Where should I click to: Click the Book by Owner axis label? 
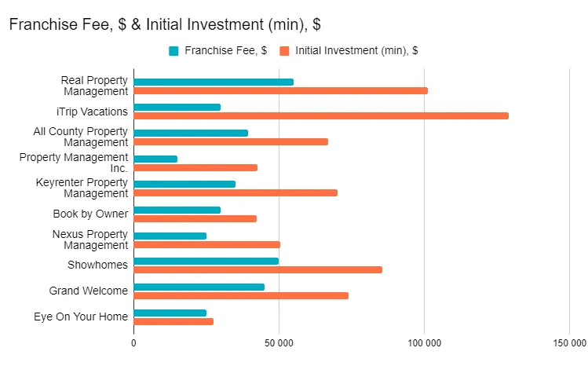[90, 214]
